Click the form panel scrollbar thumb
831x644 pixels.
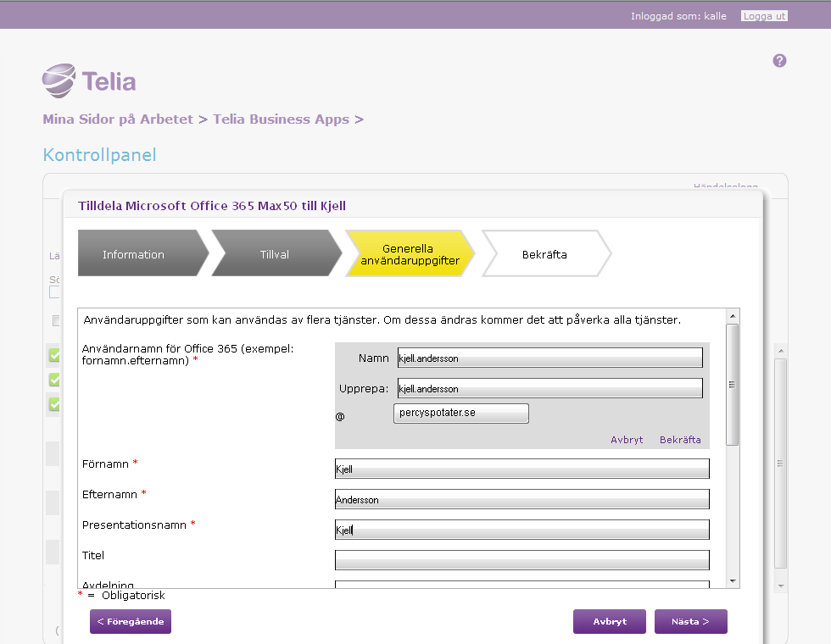tap(733, 385)
